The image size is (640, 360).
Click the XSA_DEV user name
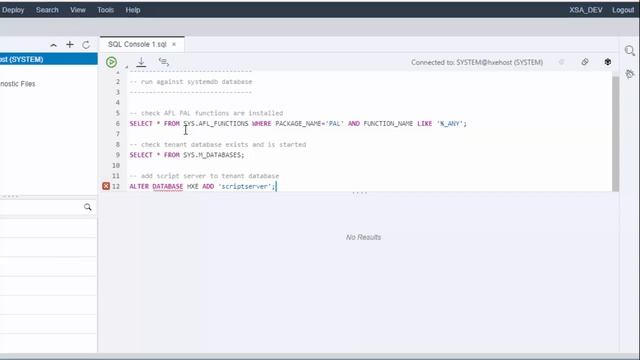[x=586, y=10]
